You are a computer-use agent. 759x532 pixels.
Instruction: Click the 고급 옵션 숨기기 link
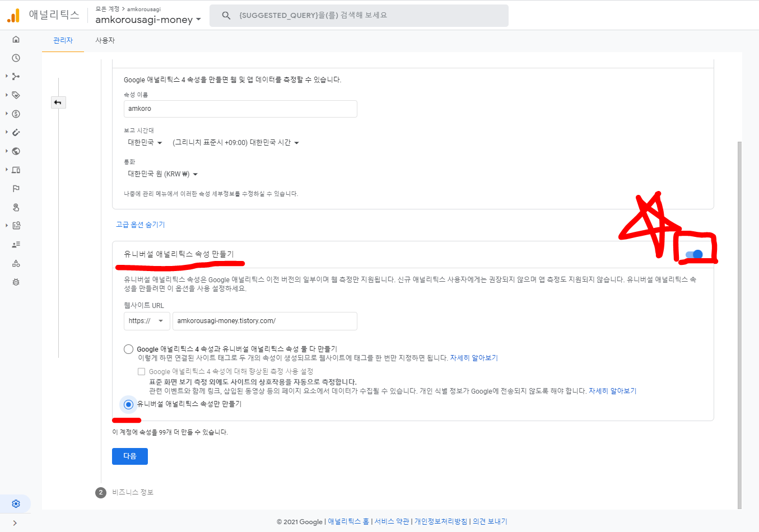click(140, 225)
